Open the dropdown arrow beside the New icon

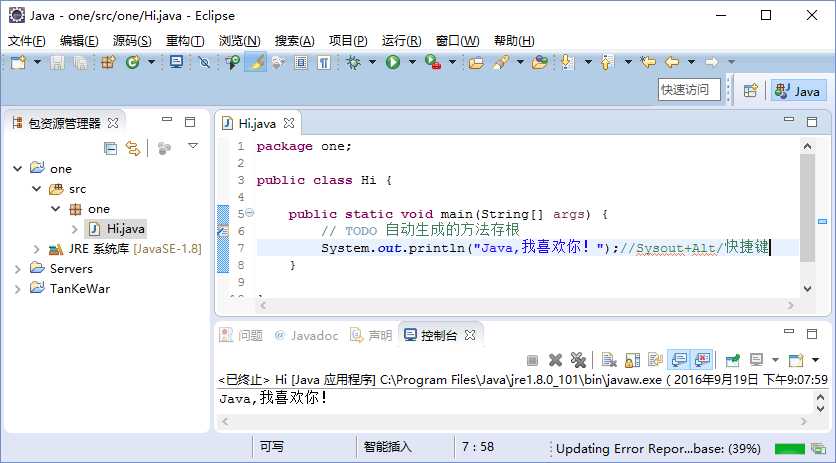click(37, 62)
